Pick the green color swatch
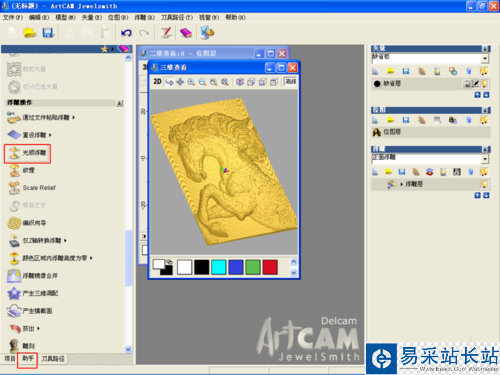 (x=253, y=267)
